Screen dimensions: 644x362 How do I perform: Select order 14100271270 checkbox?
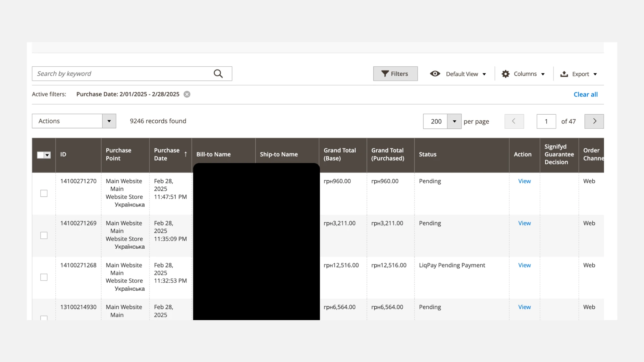click(x=44, y=193)
